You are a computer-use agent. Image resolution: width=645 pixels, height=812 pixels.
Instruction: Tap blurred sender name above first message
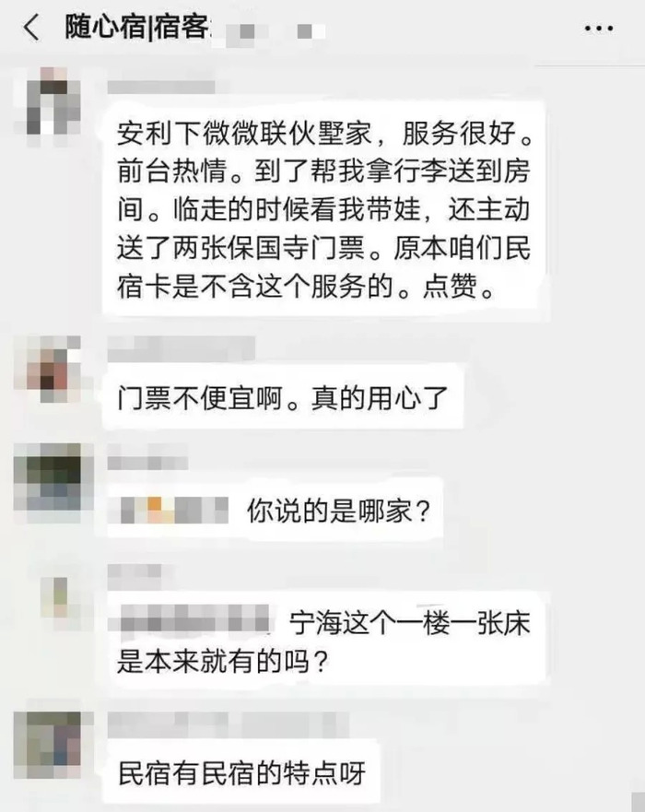coord(161,87)
